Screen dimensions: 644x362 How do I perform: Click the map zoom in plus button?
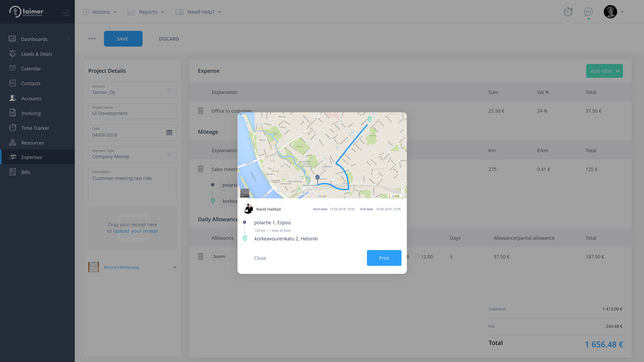(x=402, y=189)
